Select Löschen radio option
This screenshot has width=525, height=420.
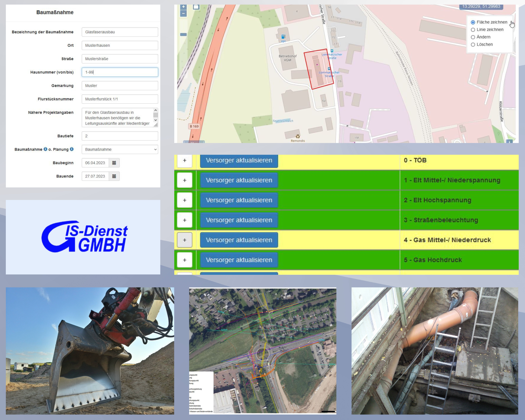coord(473,45)
